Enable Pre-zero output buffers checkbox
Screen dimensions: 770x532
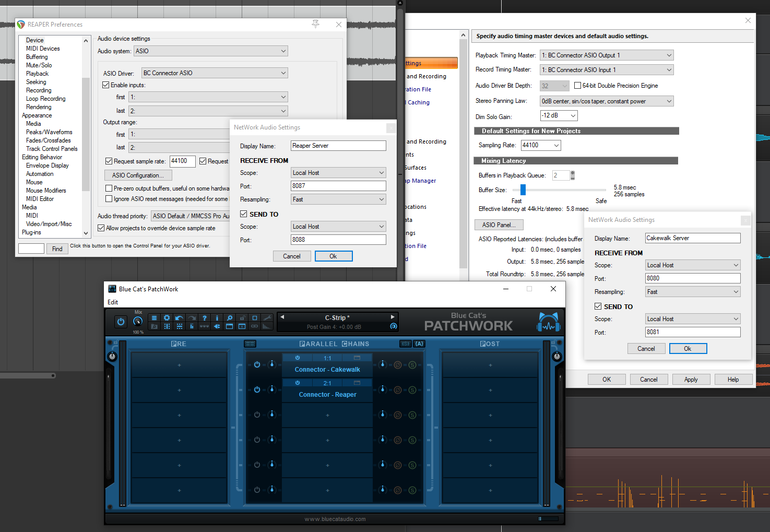click(x=109, y=188)
